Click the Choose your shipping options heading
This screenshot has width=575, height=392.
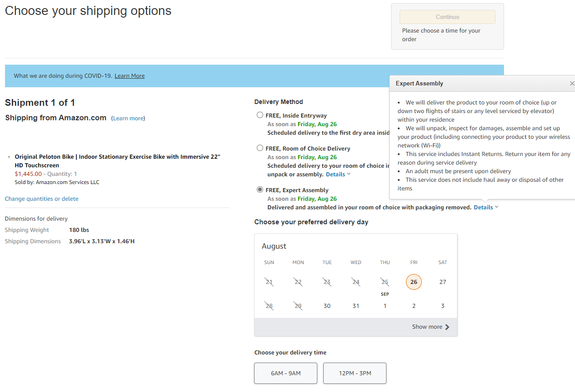(x=88, y=11)
